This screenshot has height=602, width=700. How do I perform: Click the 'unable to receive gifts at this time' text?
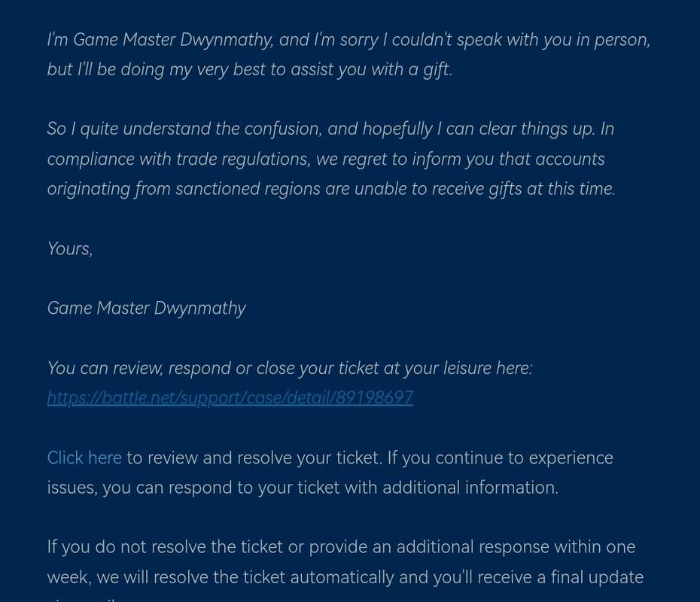pos(485,189)
